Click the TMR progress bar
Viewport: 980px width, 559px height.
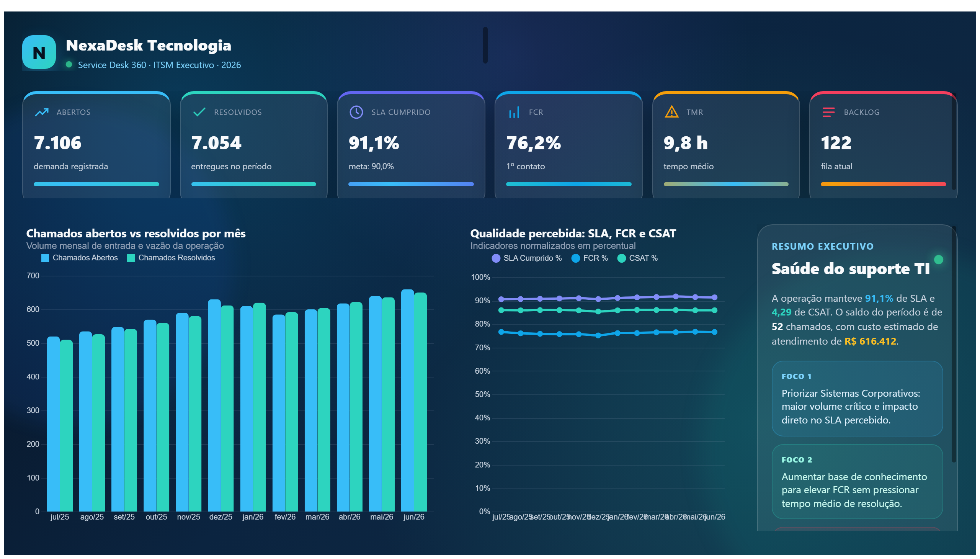click(726, 184)
